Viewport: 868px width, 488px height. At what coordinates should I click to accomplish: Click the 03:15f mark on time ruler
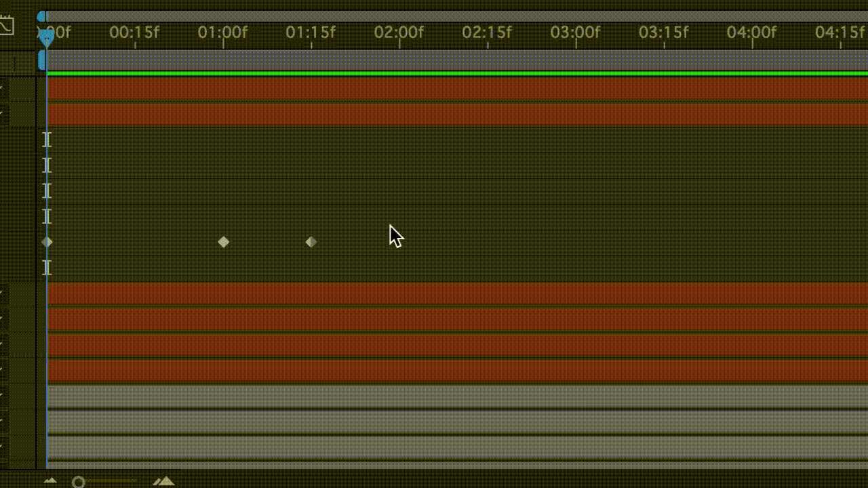663,32
